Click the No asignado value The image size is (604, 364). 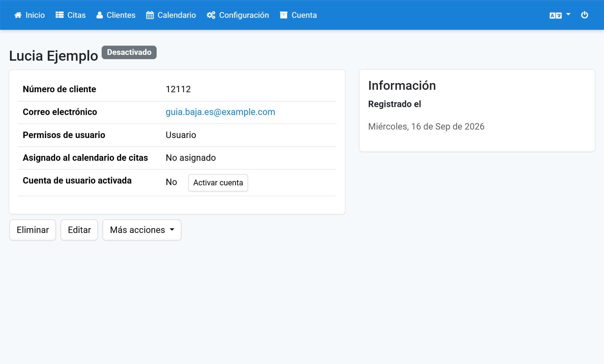point(191,158)
